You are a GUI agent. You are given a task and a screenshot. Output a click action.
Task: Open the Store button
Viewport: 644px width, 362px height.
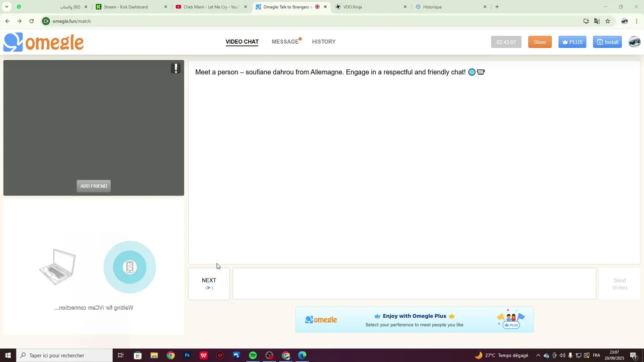540,42
